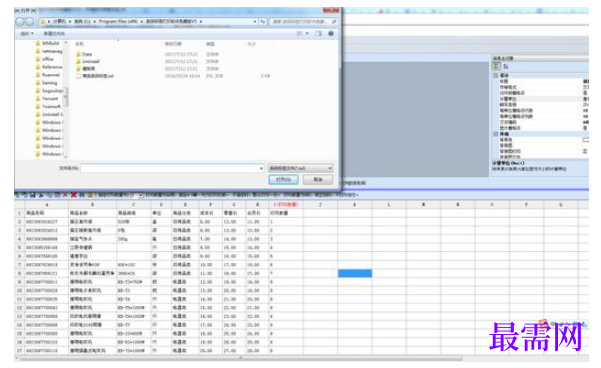Click the Open button in the dialog

tap(283, 179)
